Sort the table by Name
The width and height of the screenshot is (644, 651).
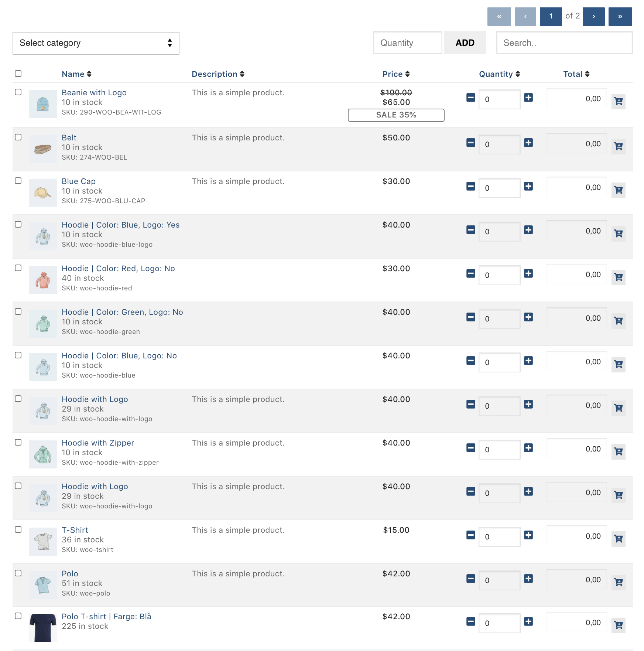click(76, 74)
